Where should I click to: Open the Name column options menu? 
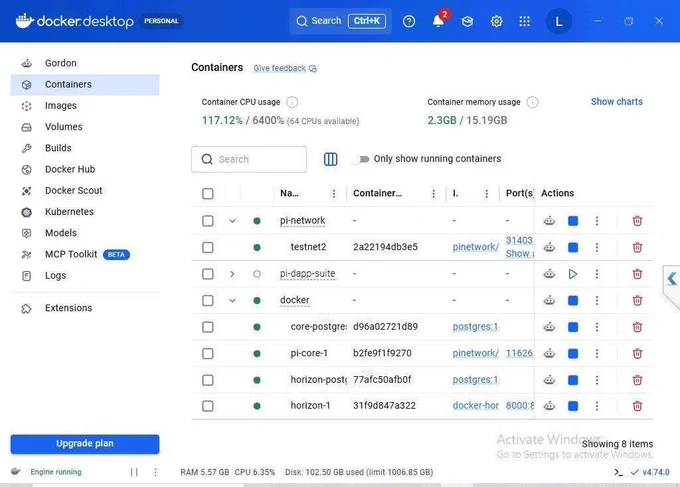[x=334, y=193]
